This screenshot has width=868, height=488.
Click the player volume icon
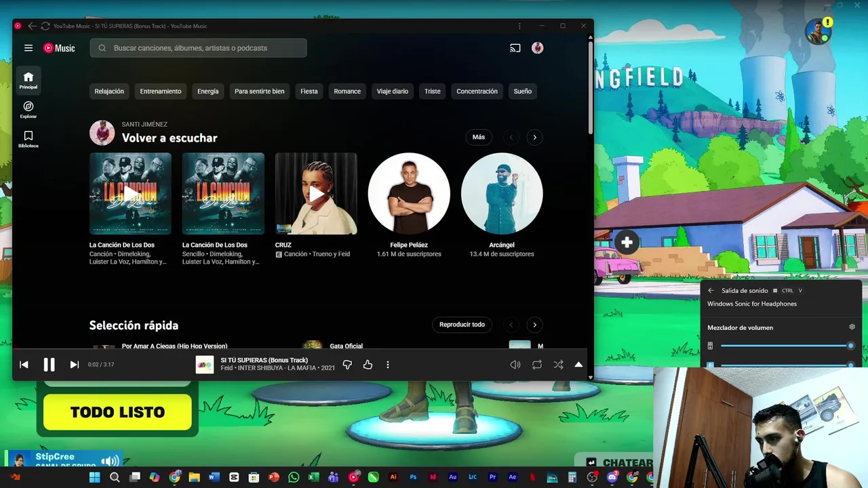[x=515, y=365]
